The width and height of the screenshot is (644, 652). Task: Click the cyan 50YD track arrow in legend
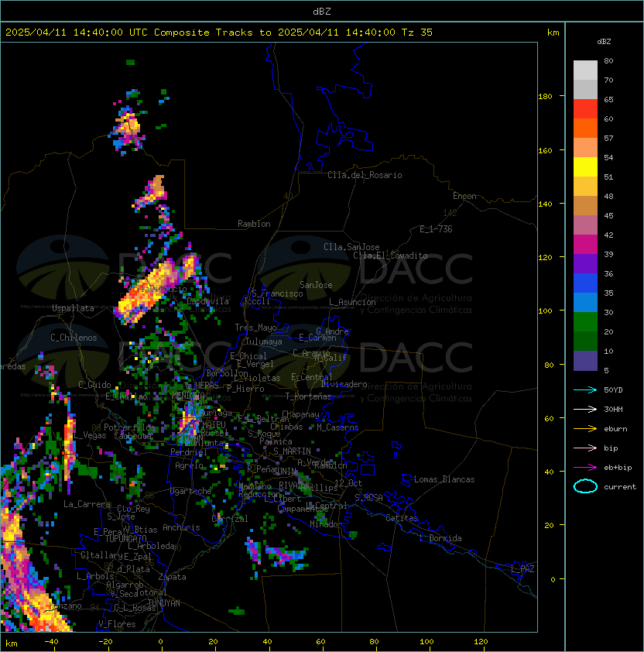pos(585,389)
